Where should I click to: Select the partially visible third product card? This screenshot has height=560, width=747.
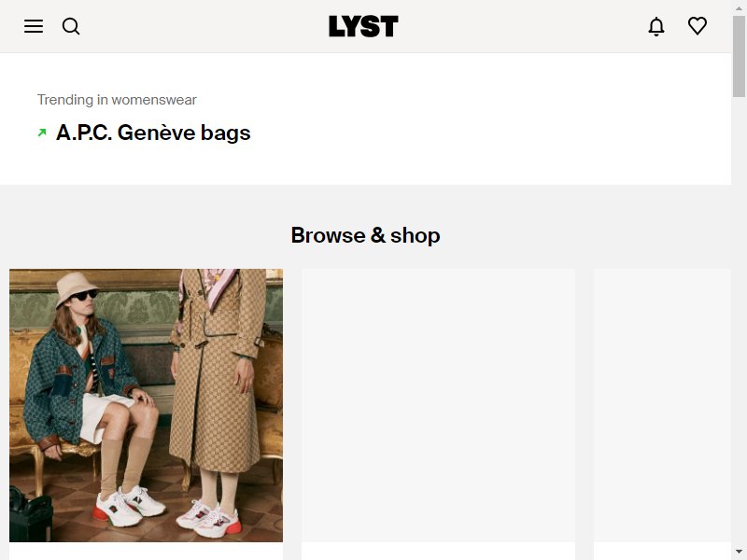coord(662,405)
